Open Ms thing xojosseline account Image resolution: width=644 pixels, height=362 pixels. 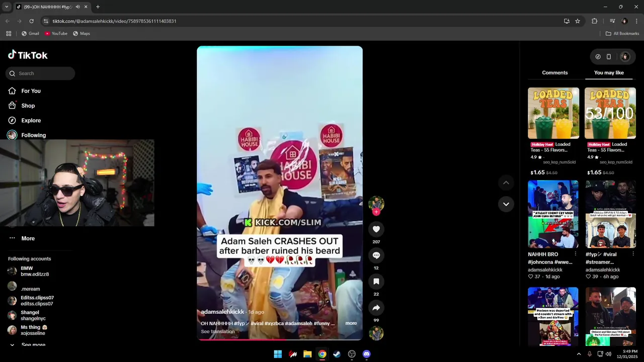point(28,330)
